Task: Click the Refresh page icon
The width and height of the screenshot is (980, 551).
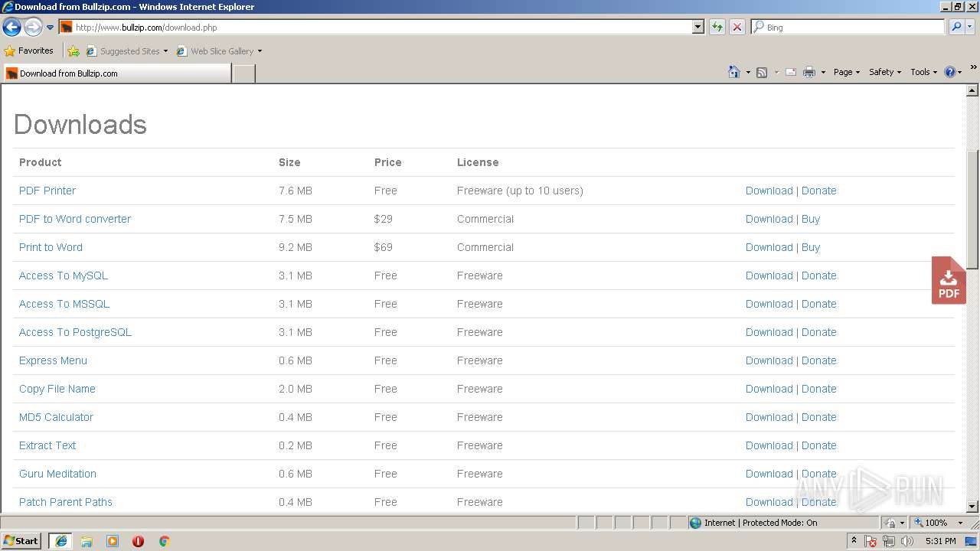Action: click(717, 27)
